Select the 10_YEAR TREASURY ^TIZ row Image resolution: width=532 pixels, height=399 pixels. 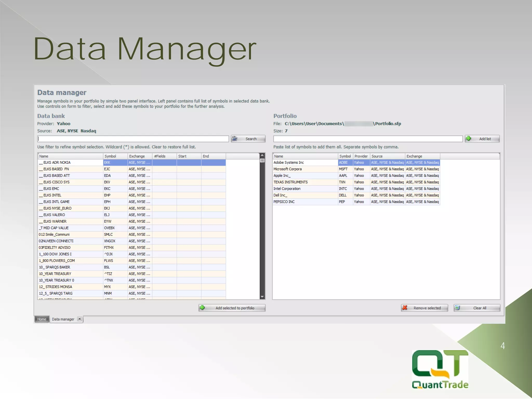[132, 274]
